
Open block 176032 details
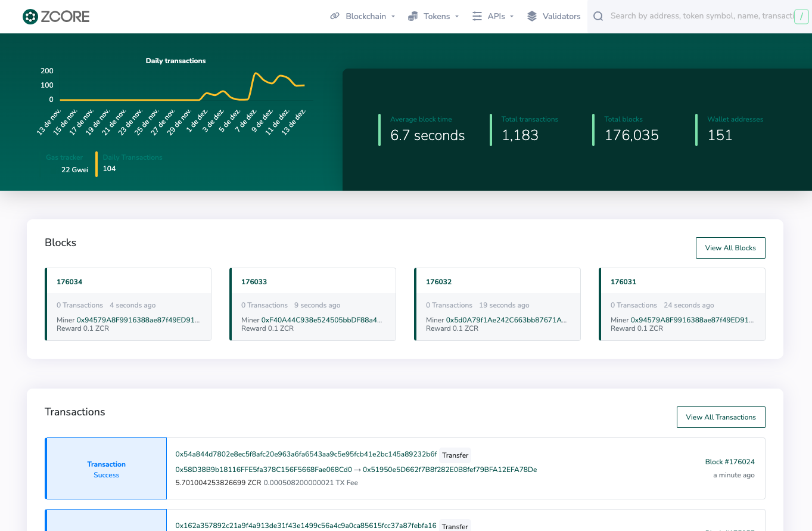(x=438, y=282)
